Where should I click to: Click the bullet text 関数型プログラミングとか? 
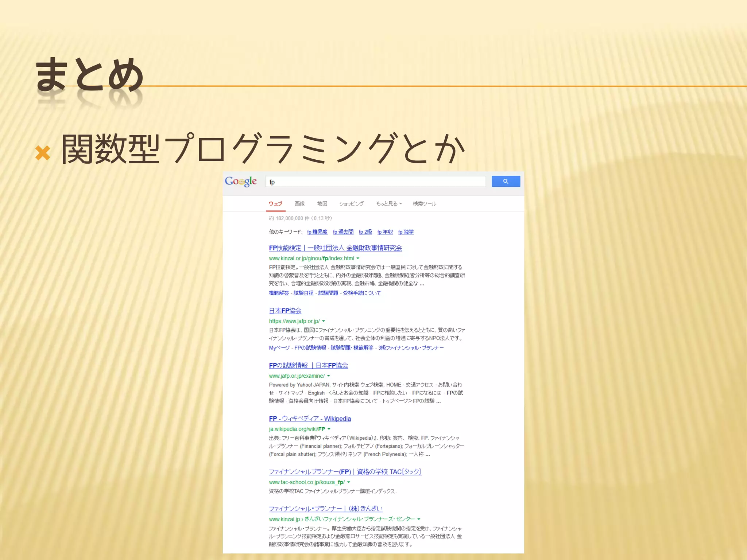(263, 149)
